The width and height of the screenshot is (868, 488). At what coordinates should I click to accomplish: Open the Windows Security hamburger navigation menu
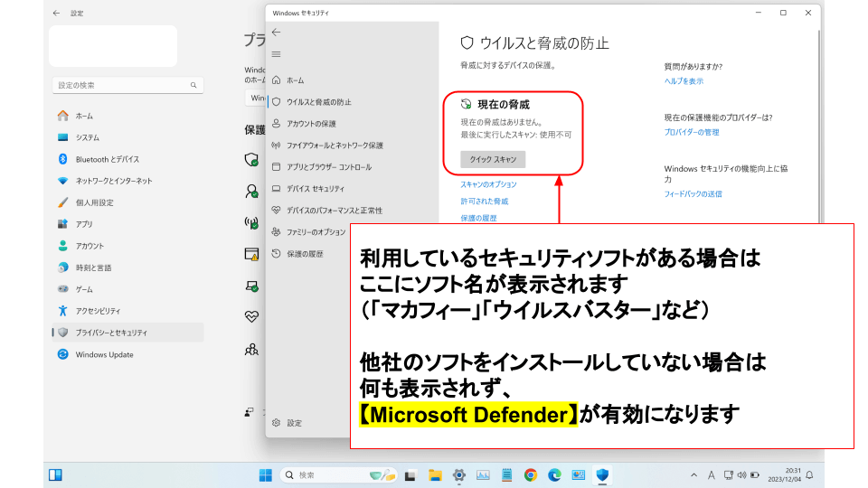click(276, 54)
